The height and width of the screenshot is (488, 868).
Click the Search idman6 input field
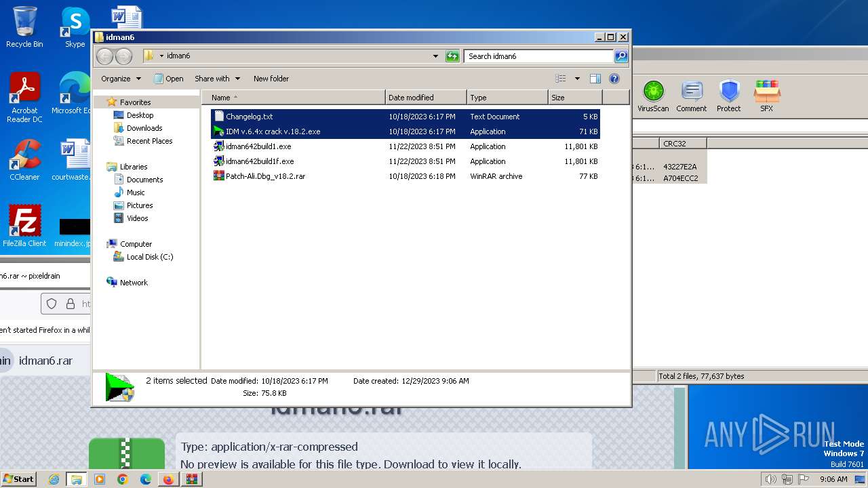539,56
